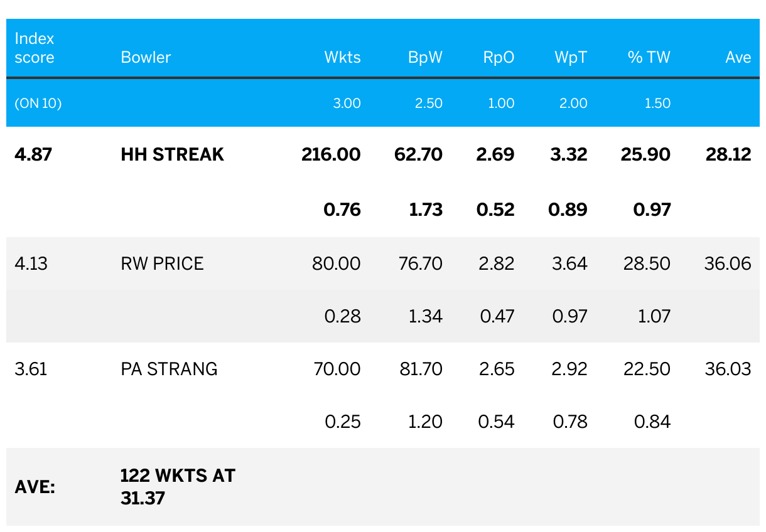Select the Wkts column header
The height and width of the screenshot is (532, 766).
342,58
